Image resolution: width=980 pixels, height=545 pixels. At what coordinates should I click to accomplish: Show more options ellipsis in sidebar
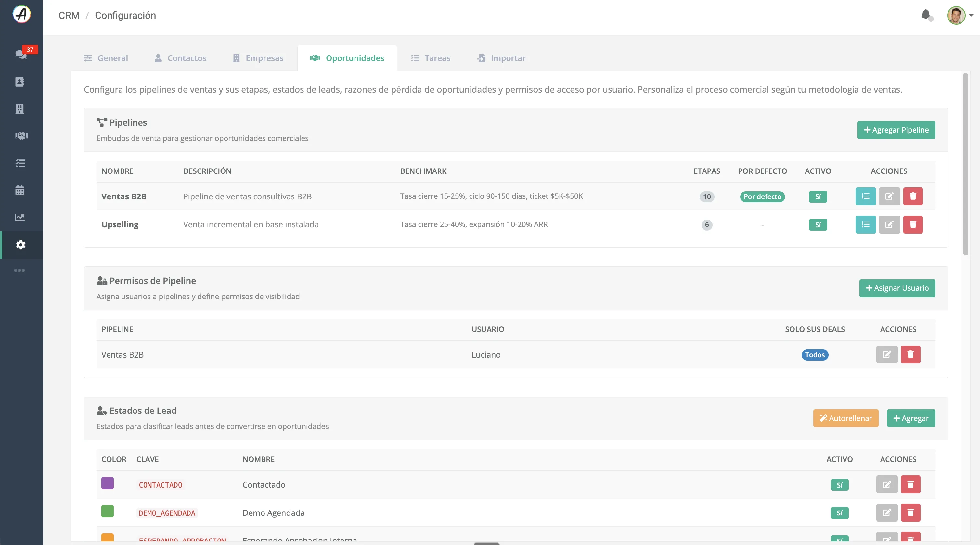coord(19,271)
